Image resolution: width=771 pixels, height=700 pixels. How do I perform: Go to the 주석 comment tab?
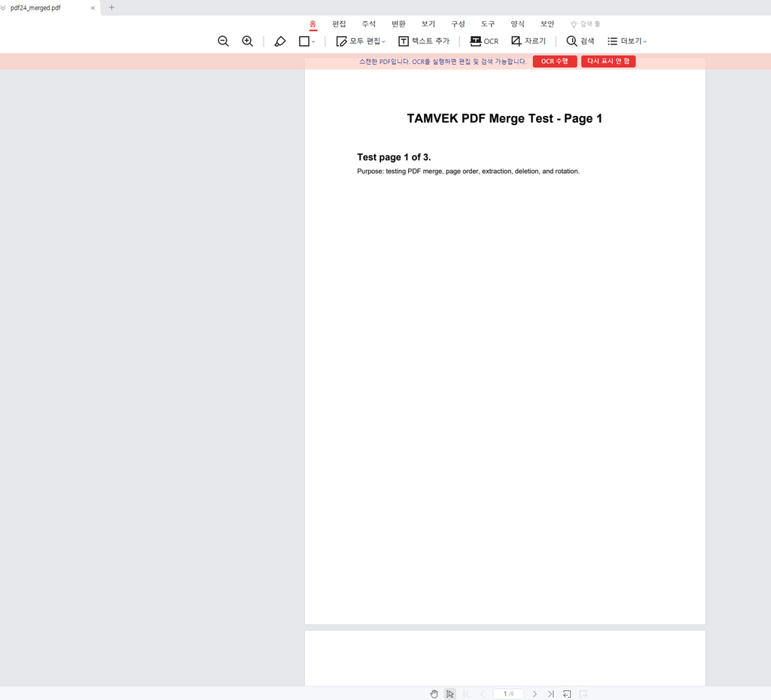(x=369, y=24)
